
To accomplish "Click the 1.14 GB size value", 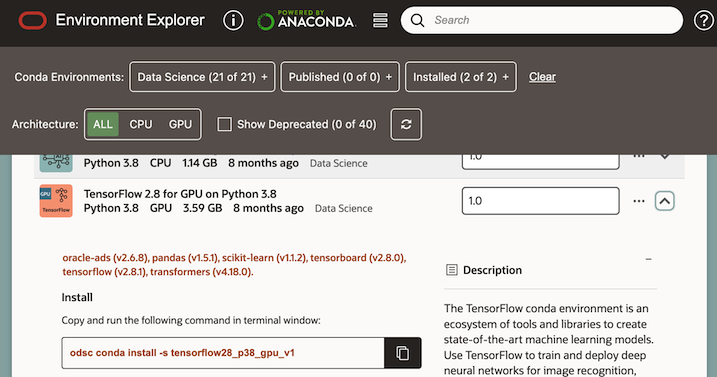I will tap(200, 163).
